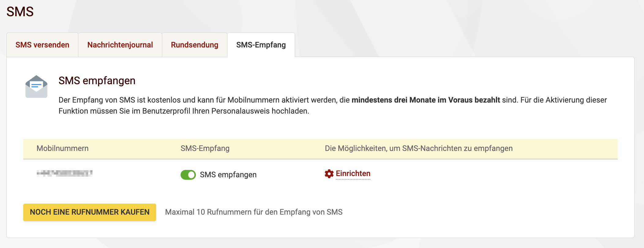Click the SMS empfangen toggle label

228,175
